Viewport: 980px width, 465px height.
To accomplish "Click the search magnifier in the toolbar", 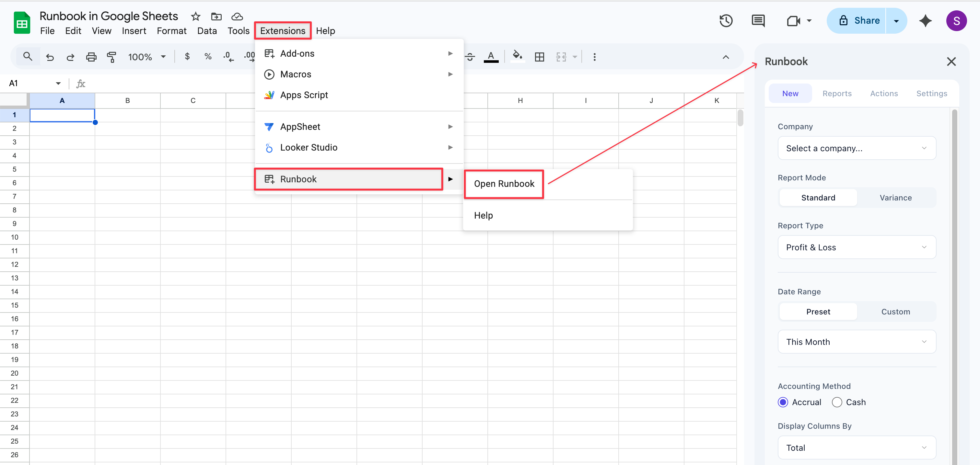I will [28, 57].
